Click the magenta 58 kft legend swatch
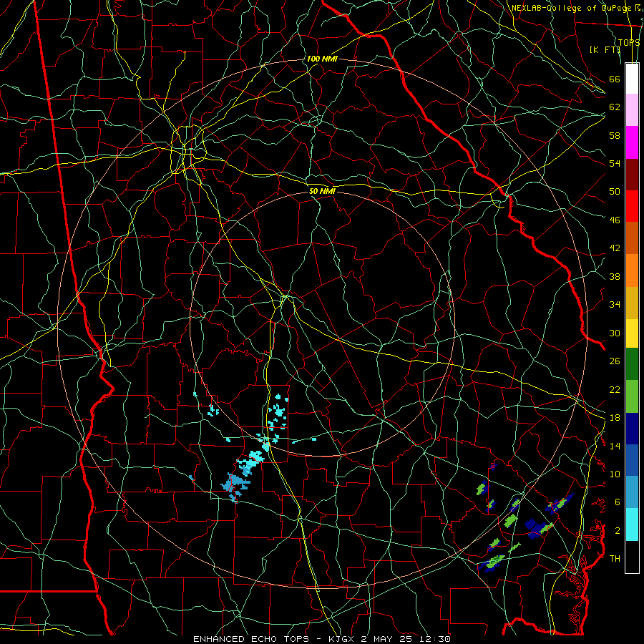Image resolution: width=644 pixels, height=644 pixels. point(632,142)
